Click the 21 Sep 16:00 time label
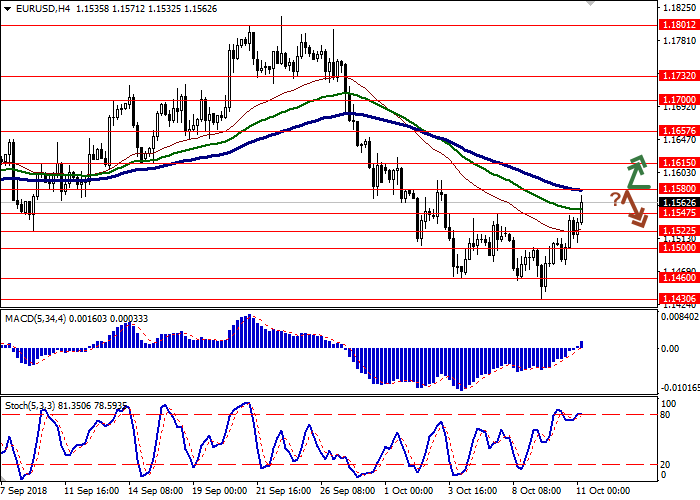 coord(284,491)
